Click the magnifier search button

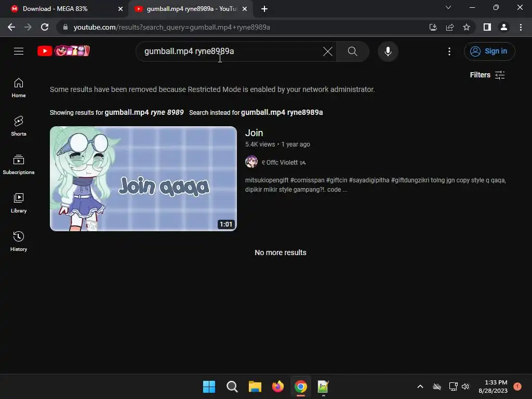(x=353, y=51)
